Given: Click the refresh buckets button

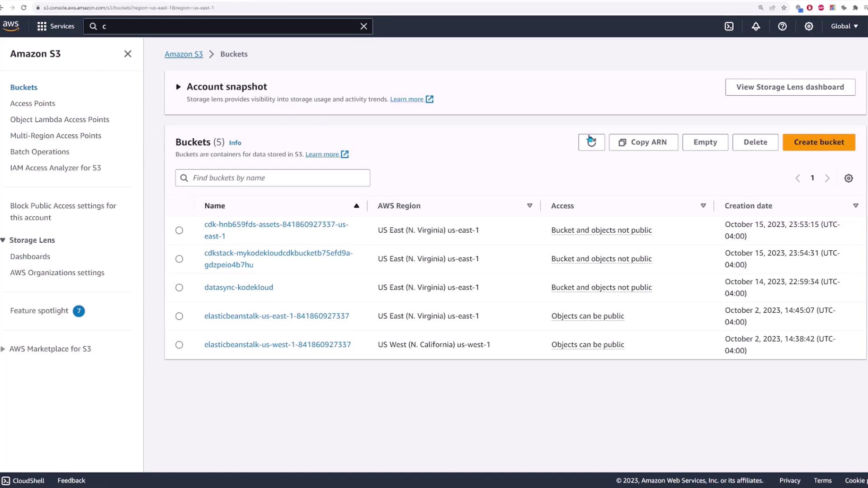Looking at the screenshot, I should [591, 142].
